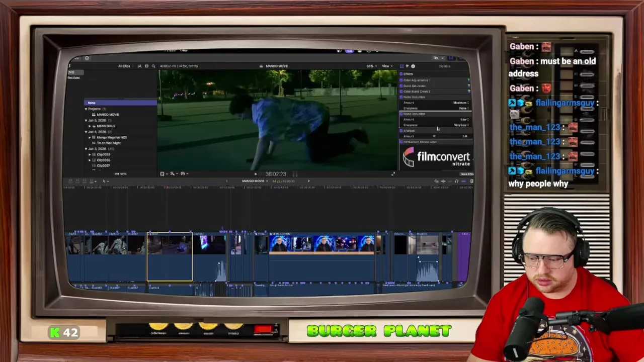Open the viewer View menu
This screenshot has height=362, width=644.
point(387,66)
